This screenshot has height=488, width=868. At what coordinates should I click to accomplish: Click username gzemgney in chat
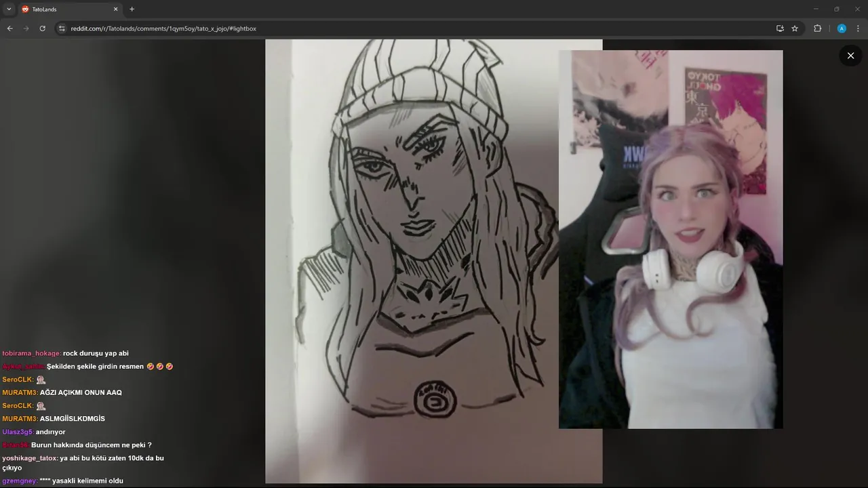click(20, 481)
